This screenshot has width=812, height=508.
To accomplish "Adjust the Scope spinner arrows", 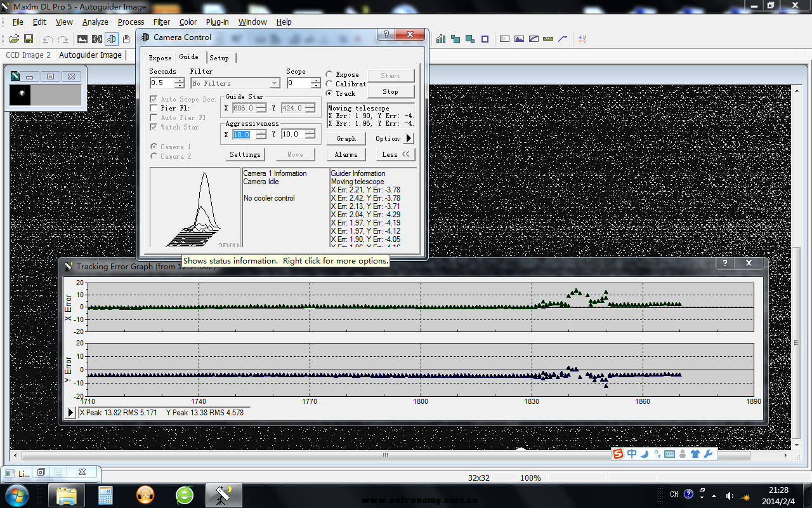I will coord(316,83).
